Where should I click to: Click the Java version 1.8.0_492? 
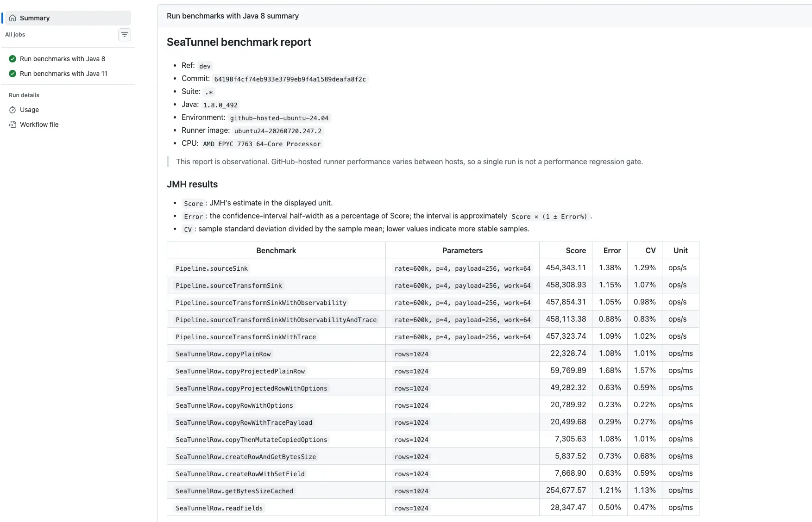click(x=220, y=105)
